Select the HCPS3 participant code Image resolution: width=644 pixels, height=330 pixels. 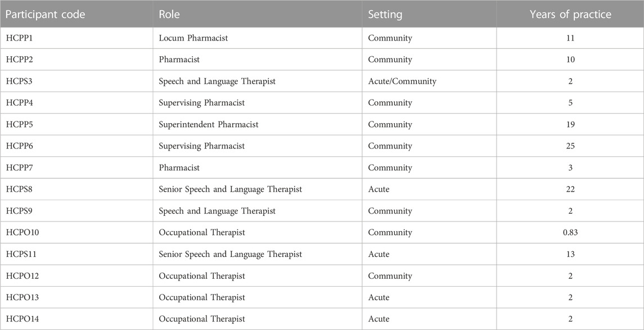tap(19, 82)
